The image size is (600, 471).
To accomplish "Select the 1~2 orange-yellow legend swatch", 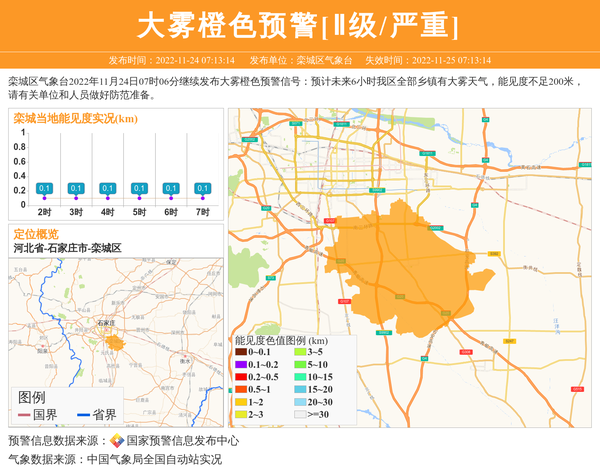I will pos(241,402).
